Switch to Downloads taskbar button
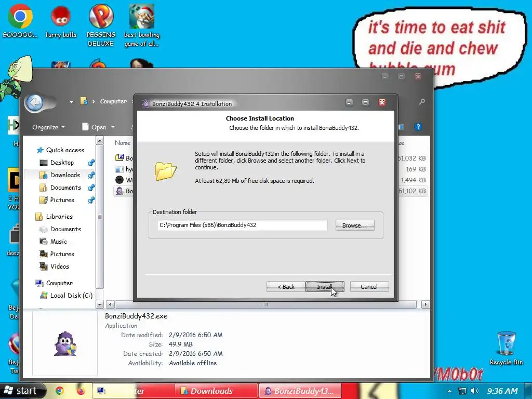 (x=217, y=391)
